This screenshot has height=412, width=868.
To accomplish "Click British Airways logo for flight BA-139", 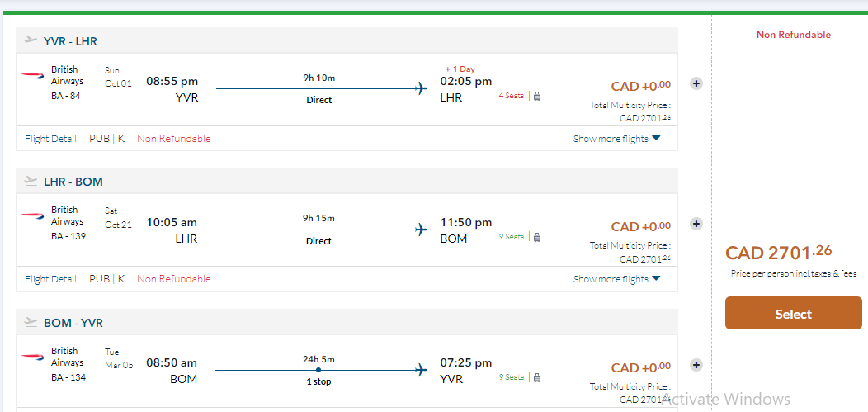I will [x=33, y=215].
